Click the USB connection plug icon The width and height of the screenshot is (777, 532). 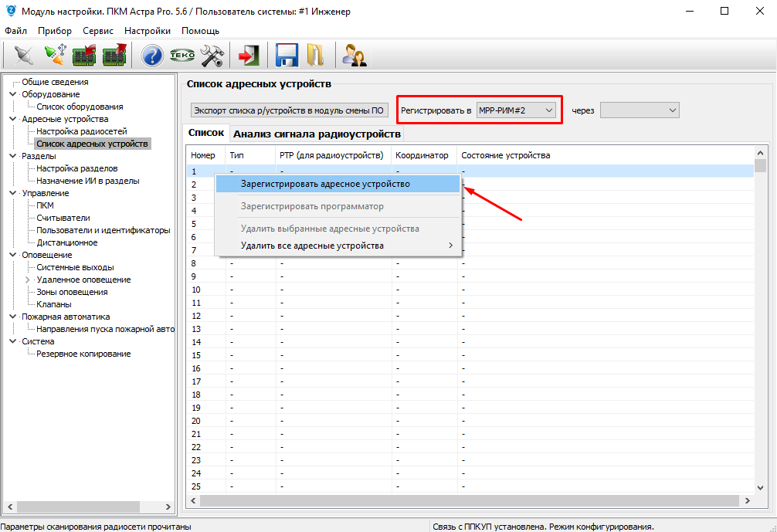point(53,56)
